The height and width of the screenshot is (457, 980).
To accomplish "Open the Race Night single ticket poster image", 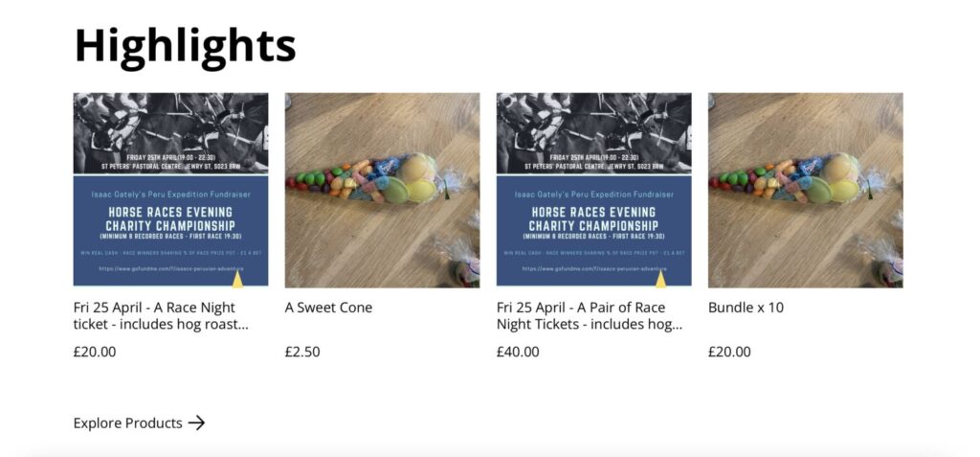I will click(170, 191).
